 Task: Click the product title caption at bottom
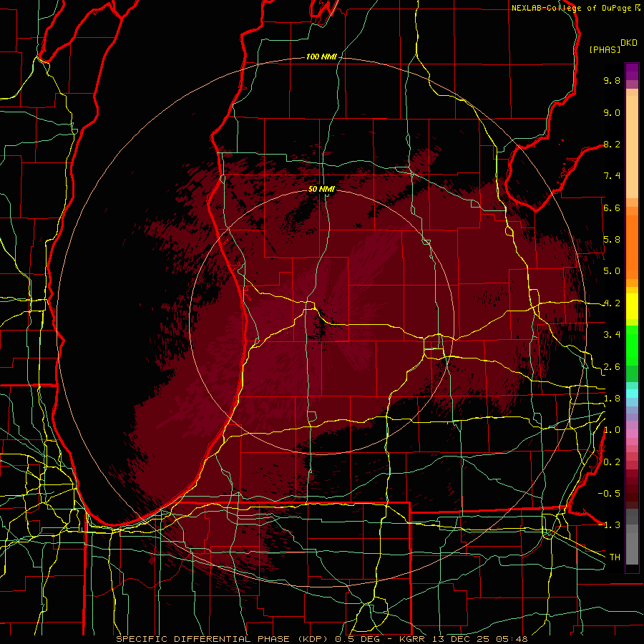click(322, 639)
